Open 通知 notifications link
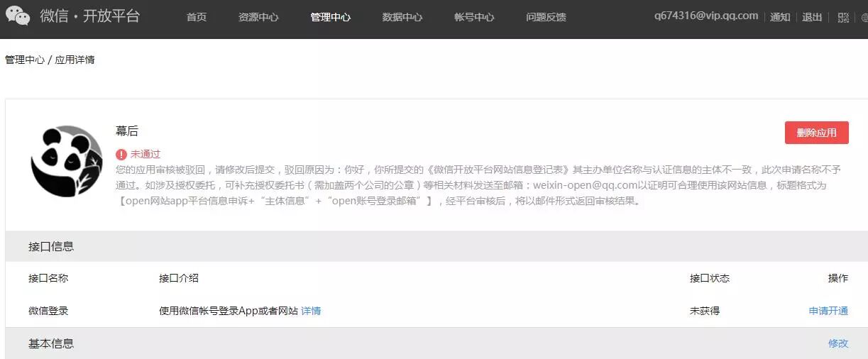Screen dimensions: 868x359 tap(780, 17)
